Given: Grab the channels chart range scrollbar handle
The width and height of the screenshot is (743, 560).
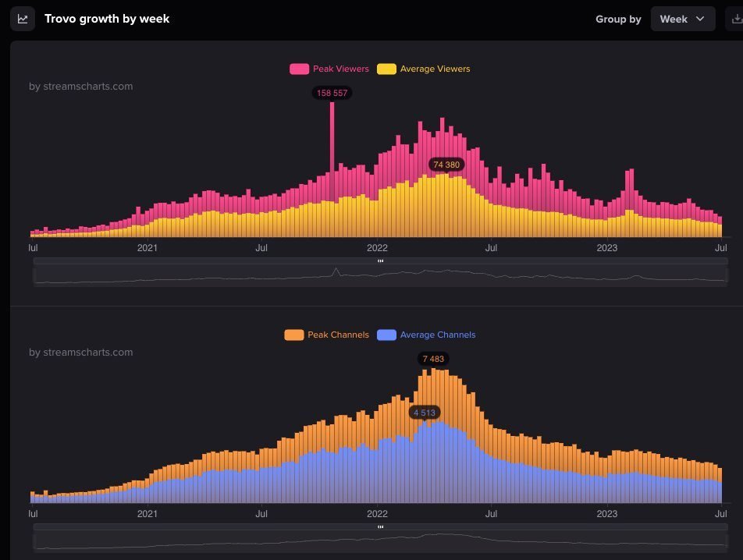Looking at the screenshot, I should 381,527.
